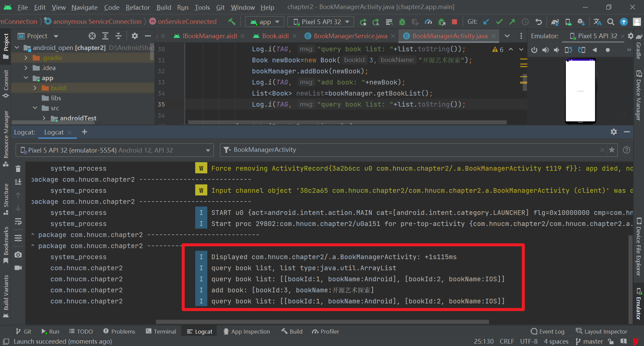The width and height of the screenshot is (644, 346).
Task: Open the Terminal tool window
Action: (161, 331)
